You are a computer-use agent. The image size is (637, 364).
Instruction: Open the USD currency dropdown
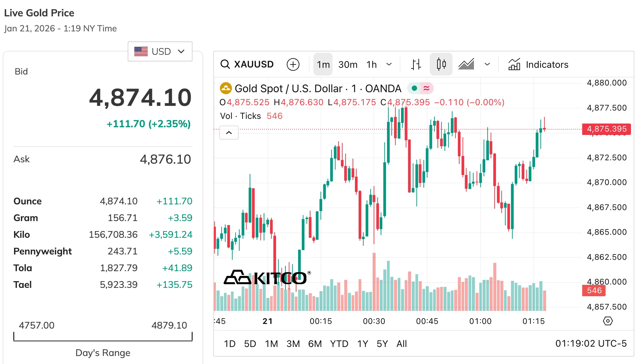[x=160, y=51]
